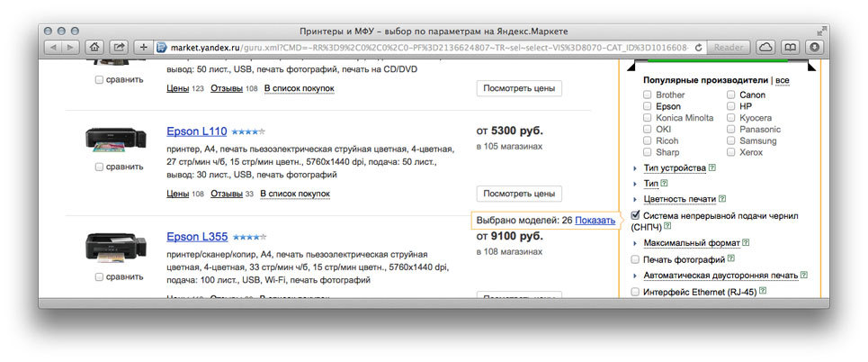
Task: Expand Автоматическая двусторонняя печать filter
Action: click(720, 276)
